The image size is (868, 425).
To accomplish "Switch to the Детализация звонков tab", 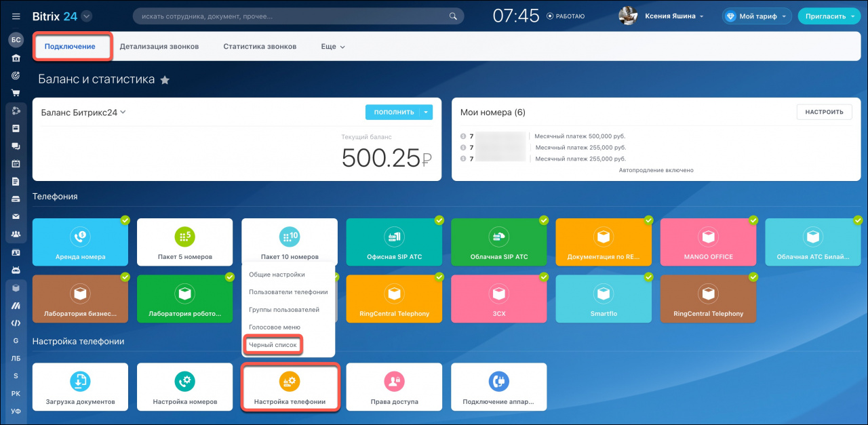I will click(159, 47).
